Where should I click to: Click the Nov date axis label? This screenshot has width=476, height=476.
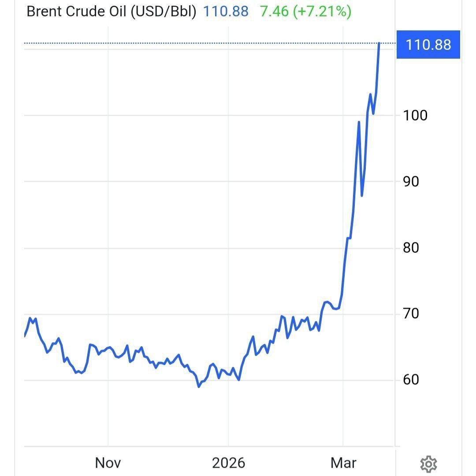point(108,463)
